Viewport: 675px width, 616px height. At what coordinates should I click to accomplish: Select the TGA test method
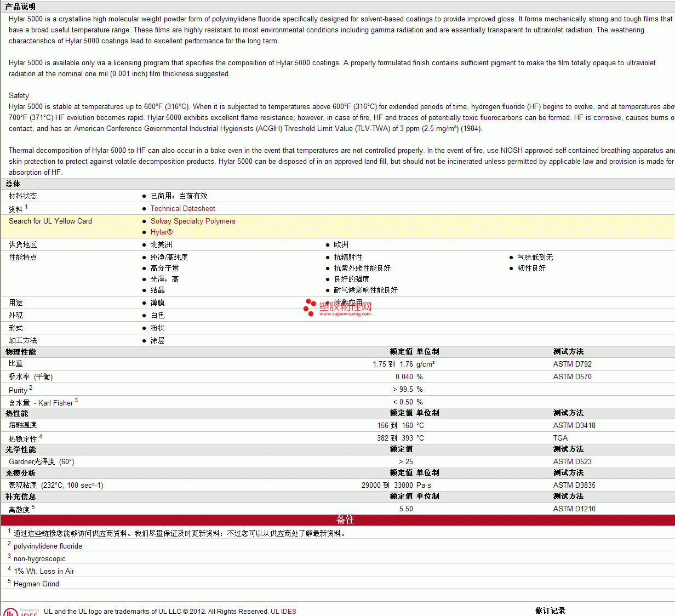click(x=560, y=438)
